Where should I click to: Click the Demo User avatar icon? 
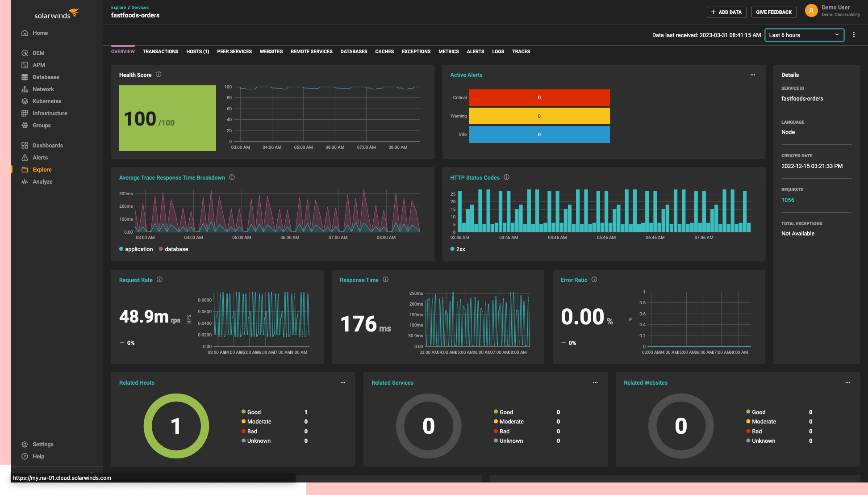click(x=811, y=11)
